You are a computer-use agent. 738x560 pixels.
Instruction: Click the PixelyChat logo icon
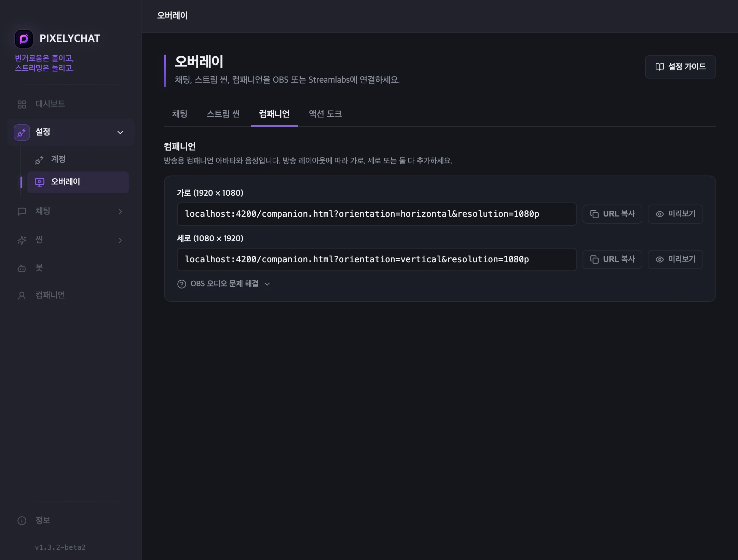pyautogui.click(x=24, y=39)
